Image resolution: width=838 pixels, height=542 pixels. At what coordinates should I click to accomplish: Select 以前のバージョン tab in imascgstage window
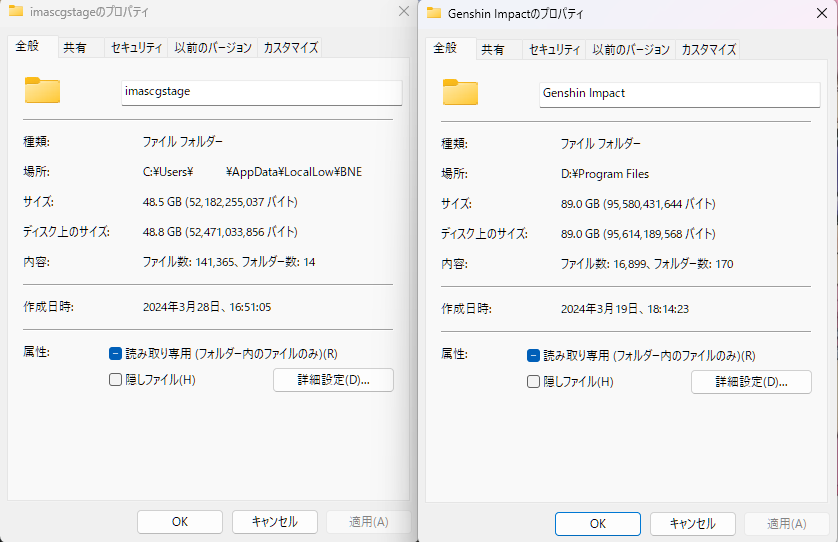click(x=213, y=48)
